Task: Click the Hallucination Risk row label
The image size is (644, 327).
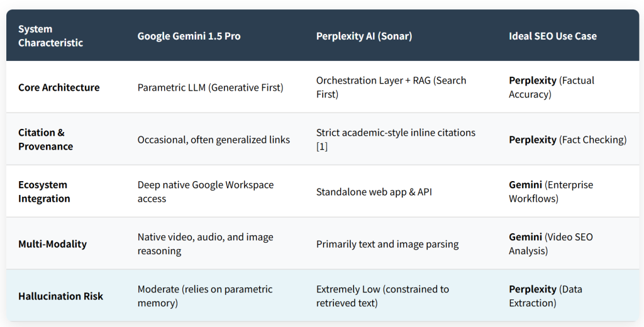Action: point(60,296)
